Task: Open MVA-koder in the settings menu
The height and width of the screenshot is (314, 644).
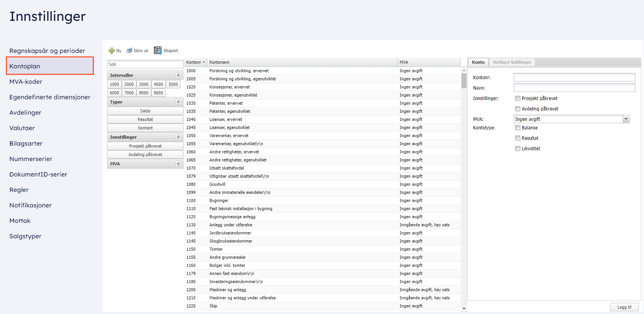Action: click(26, 82)
